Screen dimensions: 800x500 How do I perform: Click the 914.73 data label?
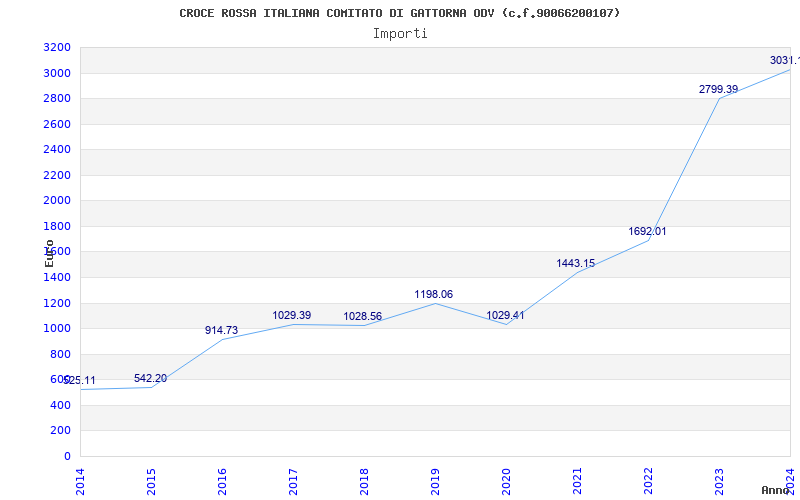click(x=221, y=330)
